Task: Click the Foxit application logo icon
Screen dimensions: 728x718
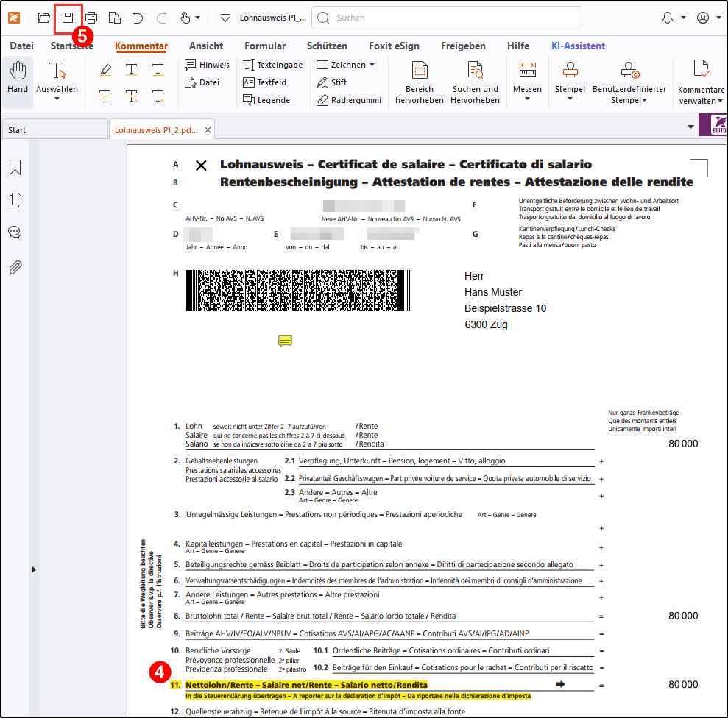Action: [14, 18]
